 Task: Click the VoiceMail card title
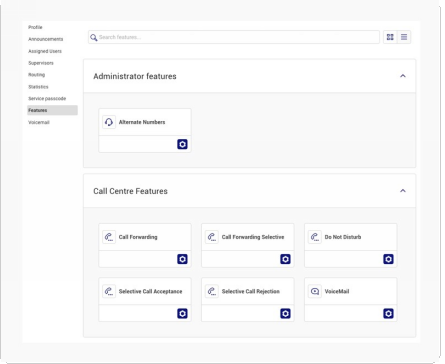point(337,291)
